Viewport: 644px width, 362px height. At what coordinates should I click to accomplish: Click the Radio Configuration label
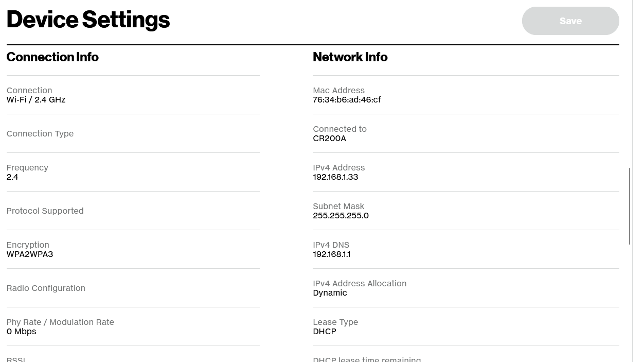coord(46,288)
